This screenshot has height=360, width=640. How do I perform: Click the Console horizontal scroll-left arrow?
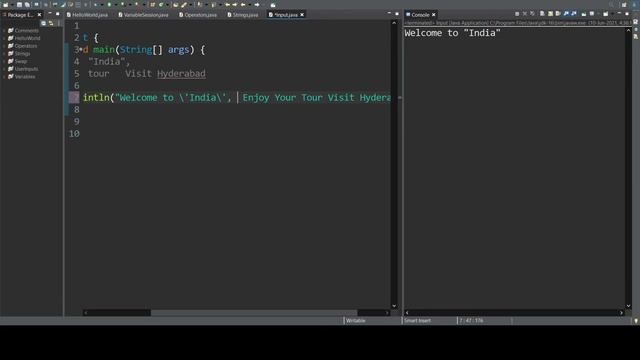coord(407,313)
